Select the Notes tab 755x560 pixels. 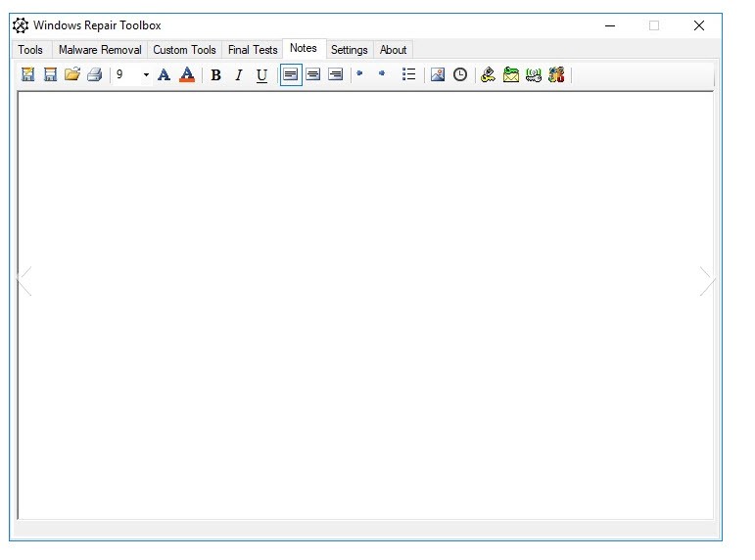tap(304, 48)
